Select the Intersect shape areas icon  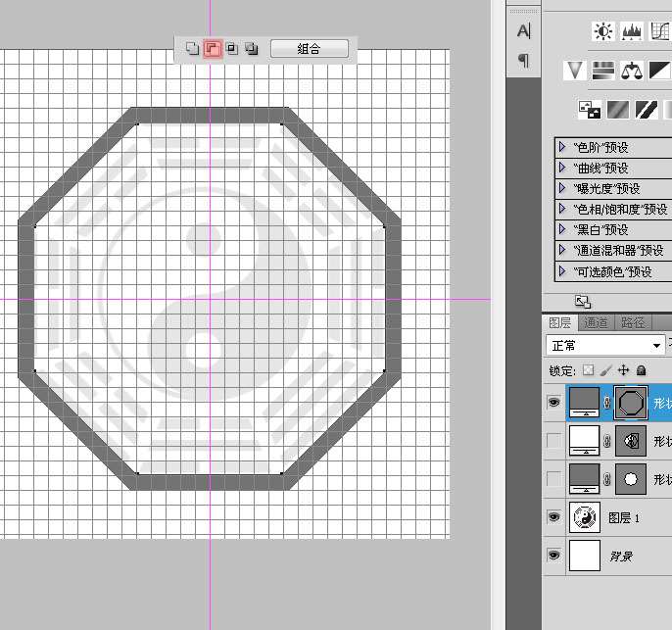232,48
